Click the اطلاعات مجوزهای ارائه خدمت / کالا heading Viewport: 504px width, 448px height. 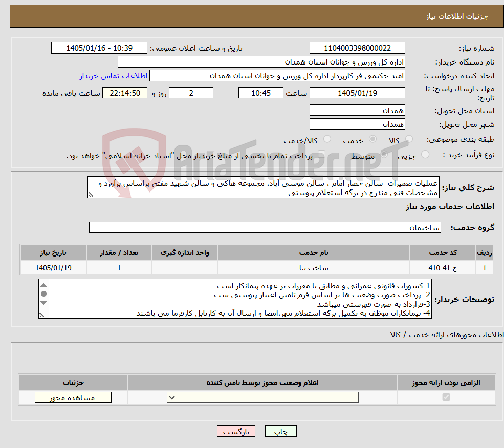click(447, 335)
